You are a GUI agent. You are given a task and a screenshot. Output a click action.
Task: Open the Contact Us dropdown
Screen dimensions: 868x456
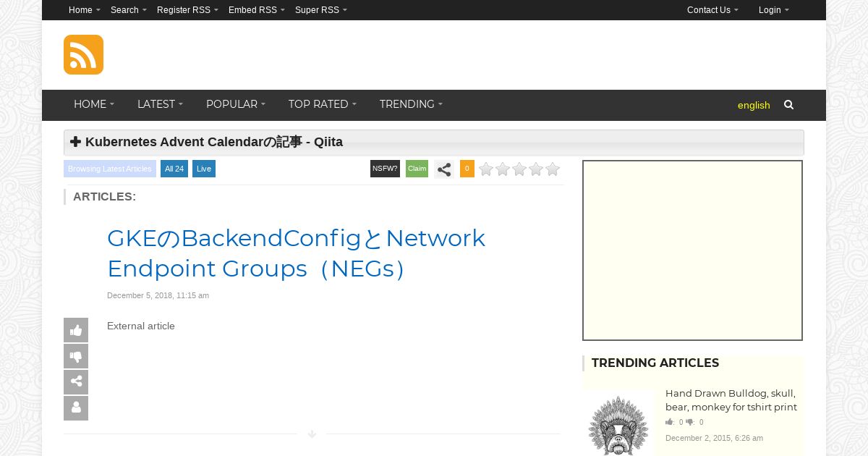[x=712, y=10]
